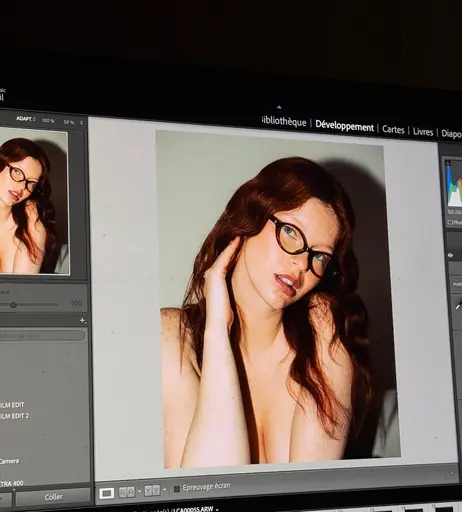Select the preset ending in TRA 400

pyautogui.click(x=12, y=483)
